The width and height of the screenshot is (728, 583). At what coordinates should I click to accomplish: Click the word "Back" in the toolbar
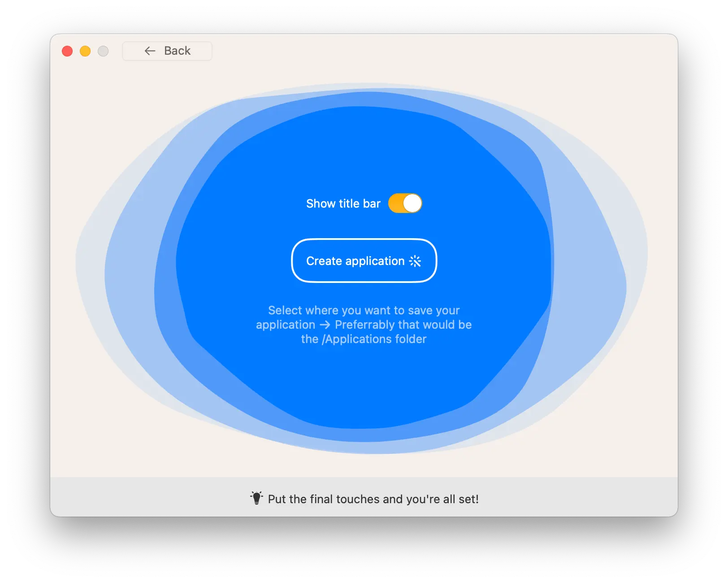tap(177, 51)
